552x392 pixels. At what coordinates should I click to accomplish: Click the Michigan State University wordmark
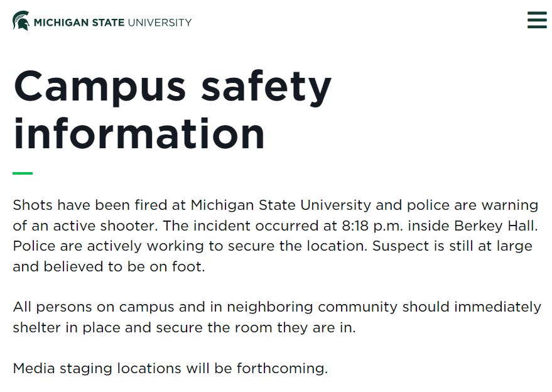point(112,23)
